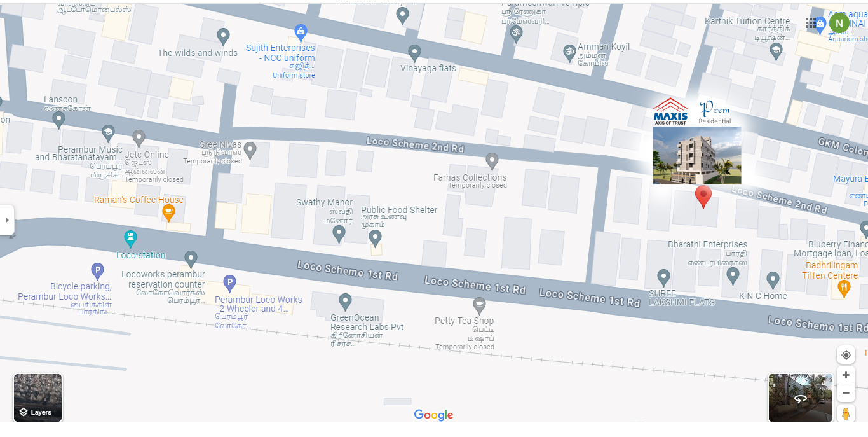Select the Bicycle parking P marker
868x437 pixels.
(x=97, y=272)
